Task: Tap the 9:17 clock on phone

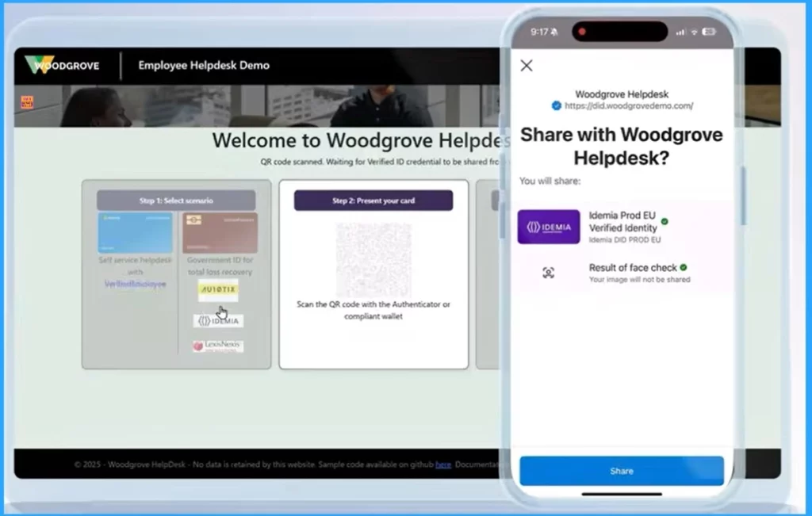Action: tap(539, 32)
